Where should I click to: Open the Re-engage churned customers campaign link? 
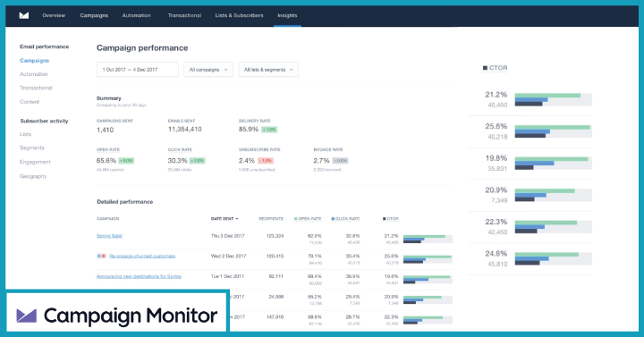(142, 257)
